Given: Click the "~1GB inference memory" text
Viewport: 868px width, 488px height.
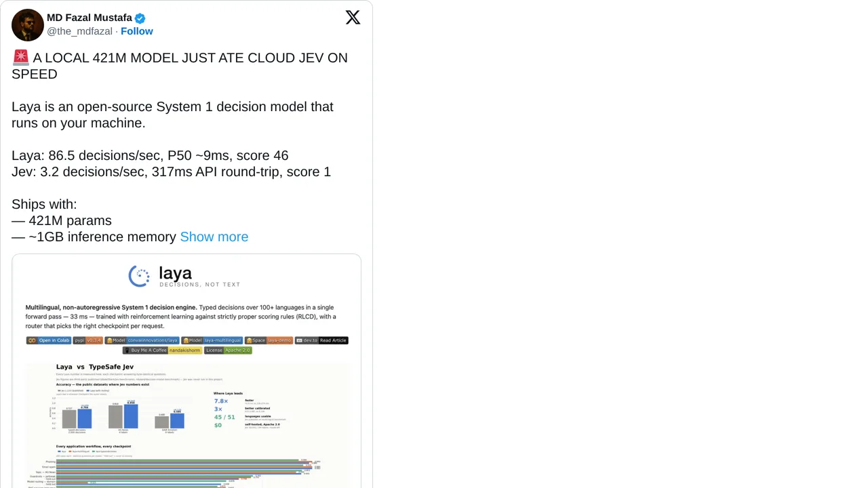Looking at the screenshot, I should point(102,237).
